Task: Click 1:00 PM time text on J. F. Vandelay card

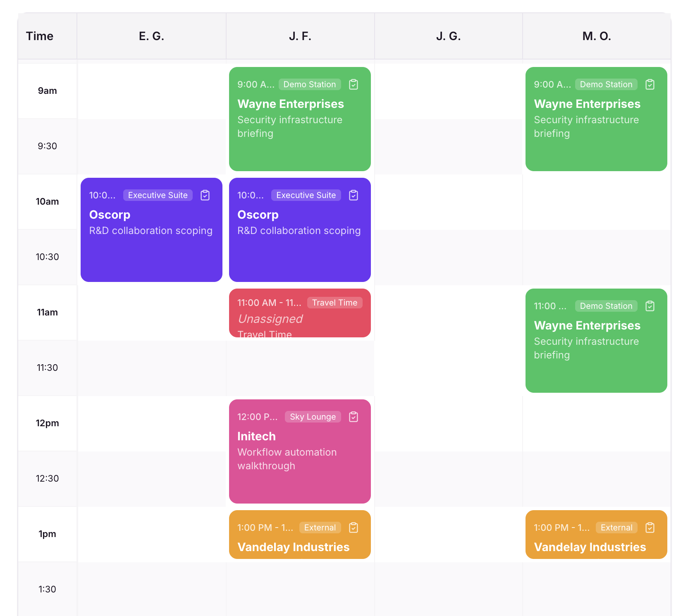Action: (x=265, y=528)
